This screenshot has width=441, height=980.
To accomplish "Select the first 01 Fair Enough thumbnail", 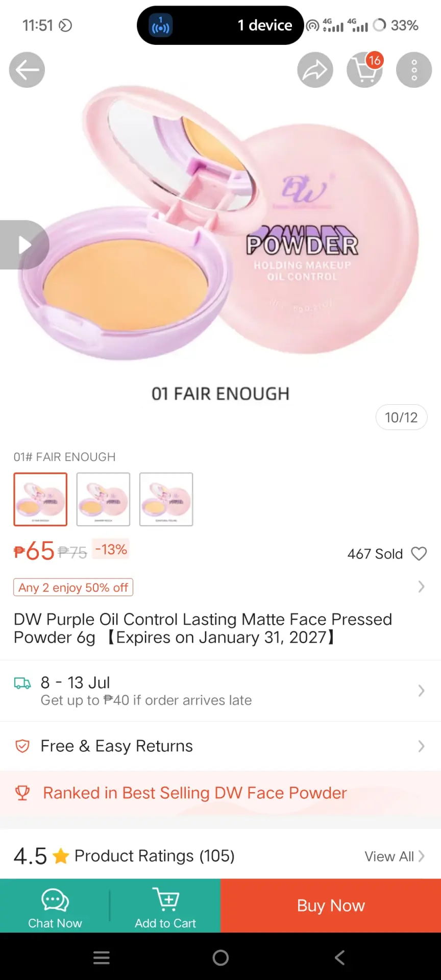I will pyautogui.click(x=40, y=499).
